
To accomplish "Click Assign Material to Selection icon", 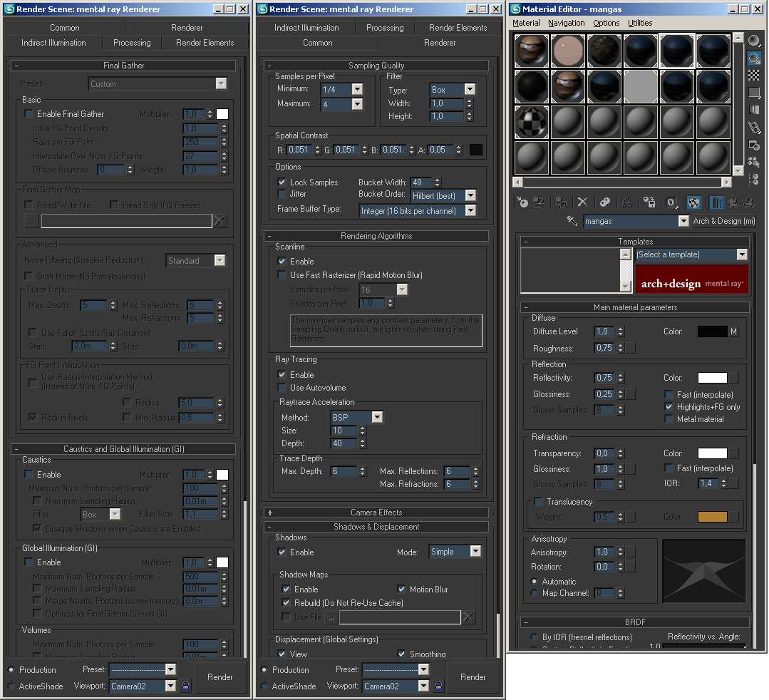I will pyautogui.click(x=561, y=202).
